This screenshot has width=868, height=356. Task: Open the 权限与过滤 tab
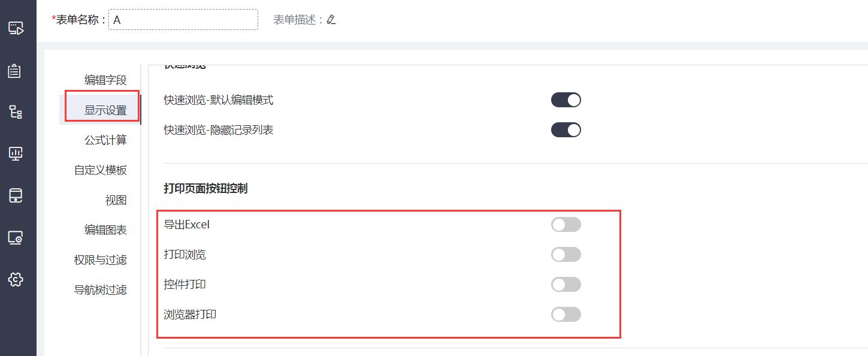[x=101, y=260]
